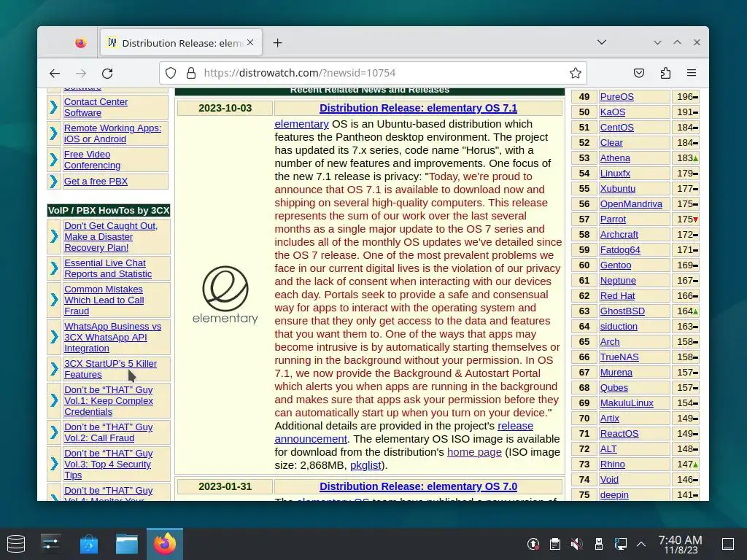Open Contact Center Software link
Screen dimensions: 747x560
pos(96,107)
